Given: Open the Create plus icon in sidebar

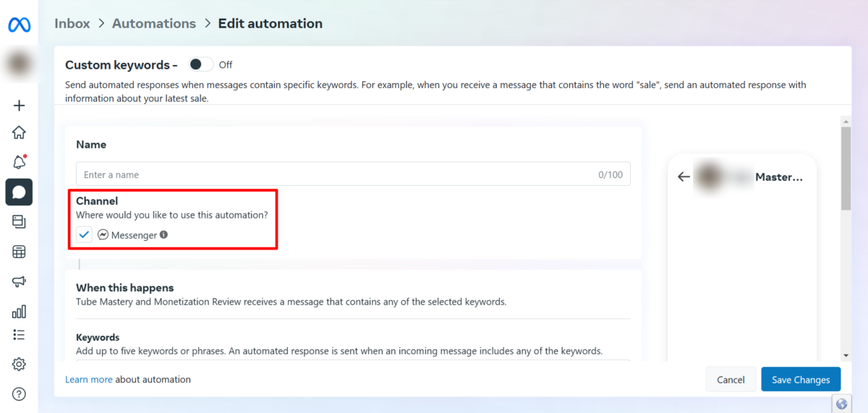Looking at the screenshot, I should pos(20,106).
